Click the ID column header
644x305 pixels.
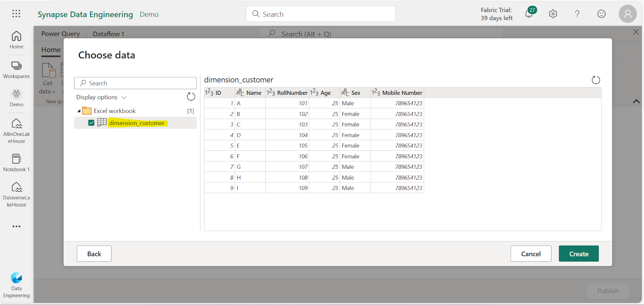(219, 93)
